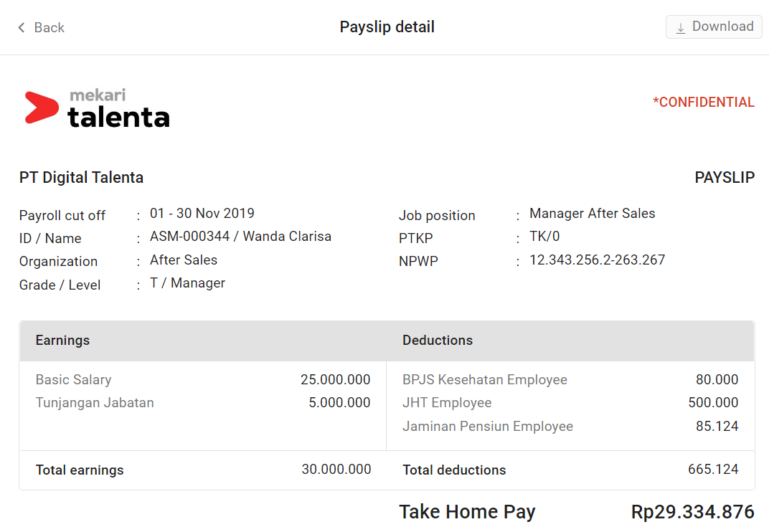This screenshot has width=769, height=532.
Task: Click the Basic Salary row
Action: point(72,379)
